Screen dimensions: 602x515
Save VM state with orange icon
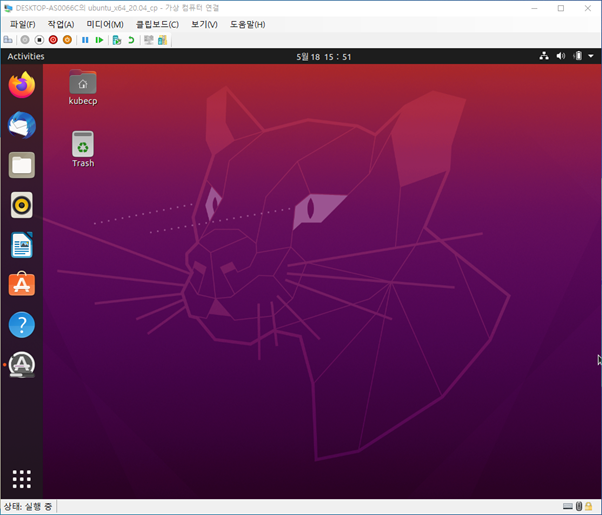[x=67, y=40]
